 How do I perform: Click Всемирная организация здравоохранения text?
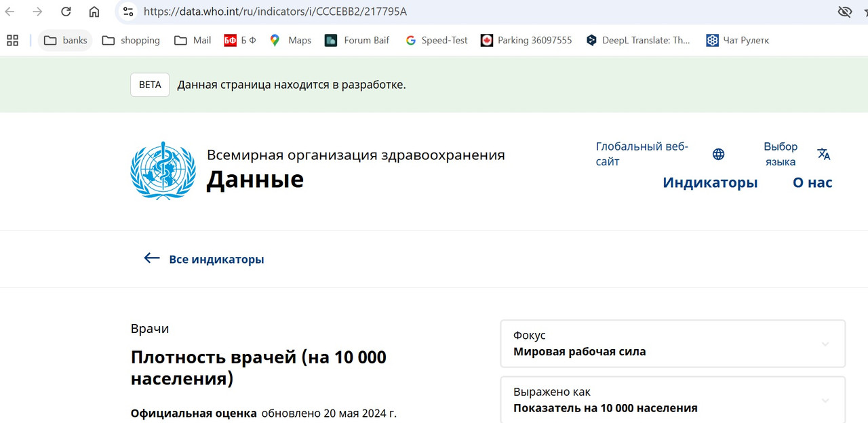pyautogui.click(x=356, y=155)
